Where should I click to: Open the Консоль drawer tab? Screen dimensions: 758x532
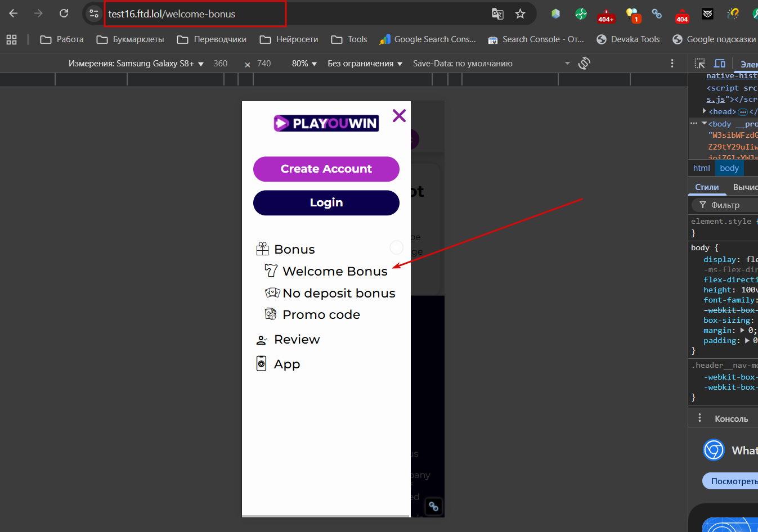pos(731,418)
